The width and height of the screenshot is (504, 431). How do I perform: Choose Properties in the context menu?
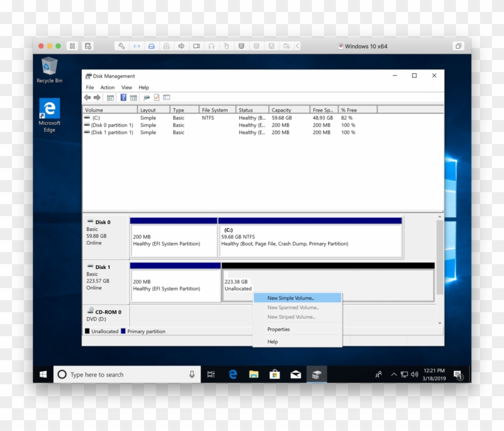point(278,329)
